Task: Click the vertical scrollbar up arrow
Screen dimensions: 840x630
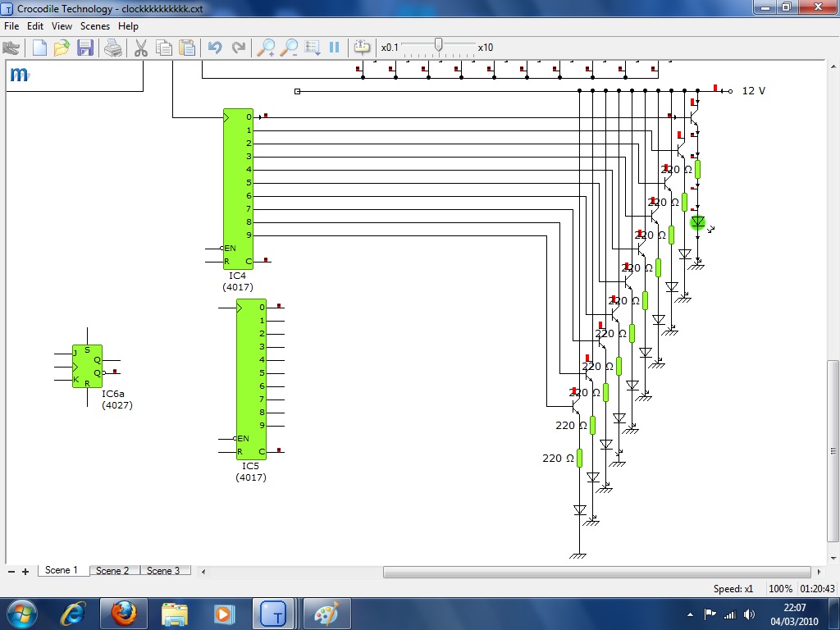Action: [x=833, y=66]
